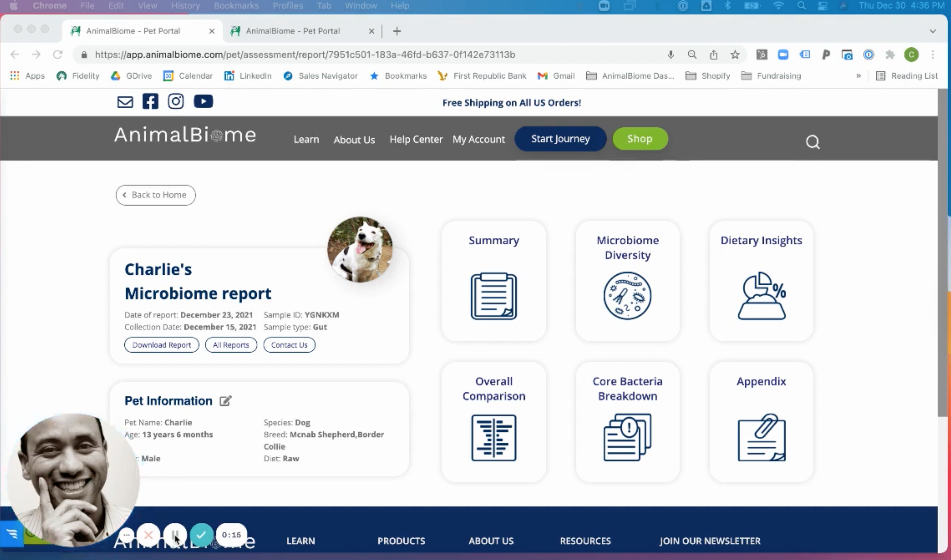Open the Calendar bookmark
Image resolution: width=951 pixels, height=560 pixels.
point(188,76)
